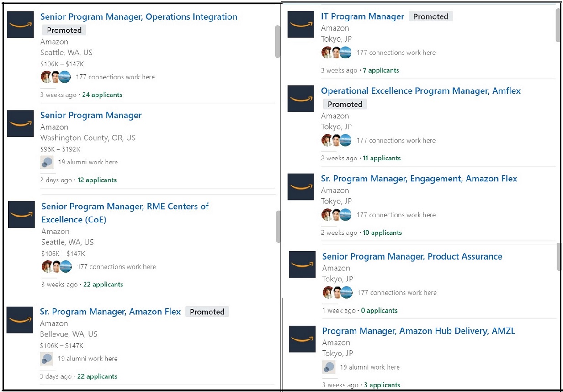The image size is (563, 392).
Task: Click Amazon logo beside Operations Integration job
Action: point(21,25)
